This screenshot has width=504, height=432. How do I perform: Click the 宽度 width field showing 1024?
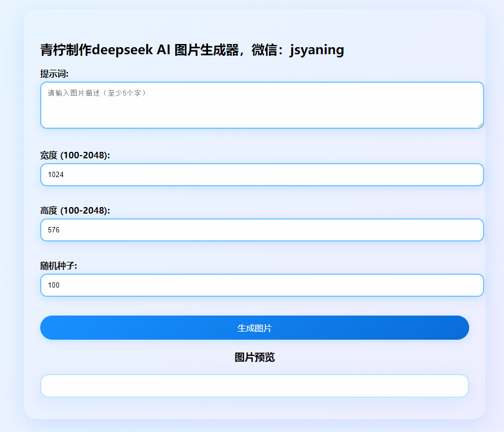point(262,174)
